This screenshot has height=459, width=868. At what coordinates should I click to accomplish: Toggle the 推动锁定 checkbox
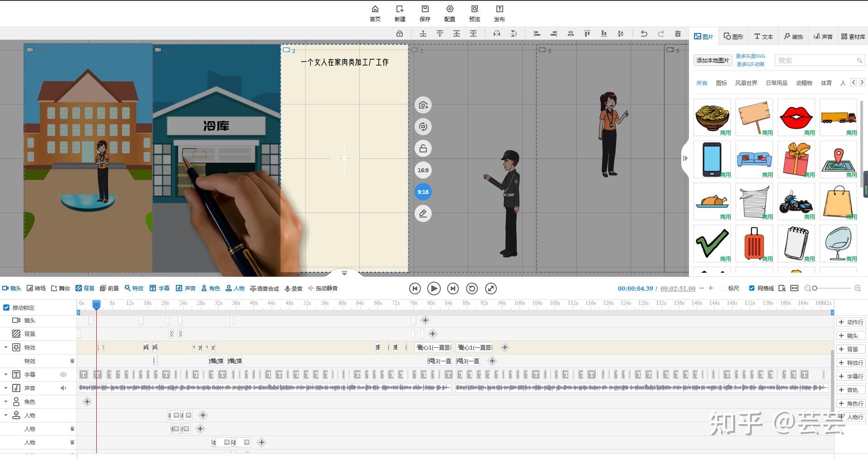tap(6, 308)
